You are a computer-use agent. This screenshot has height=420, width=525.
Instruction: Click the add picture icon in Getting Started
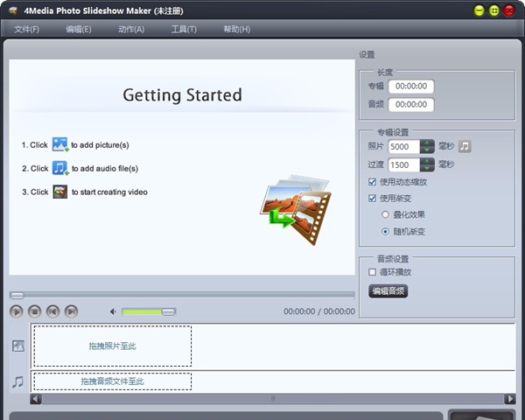click(x=60, y=144)
